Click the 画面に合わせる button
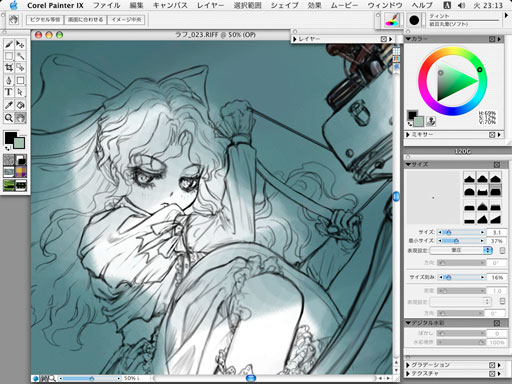Image resolution: width=512 pixels, height=384 pixels. (86, 20)
